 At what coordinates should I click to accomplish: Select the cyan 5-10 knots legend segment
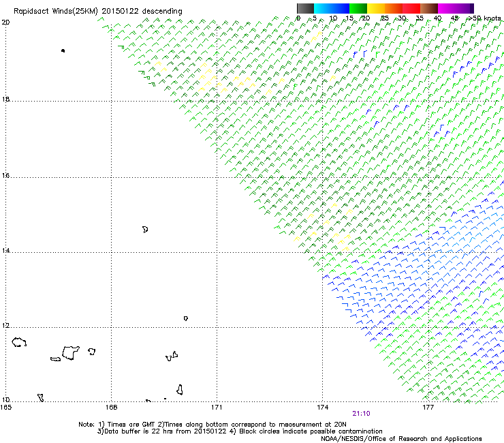323,8
